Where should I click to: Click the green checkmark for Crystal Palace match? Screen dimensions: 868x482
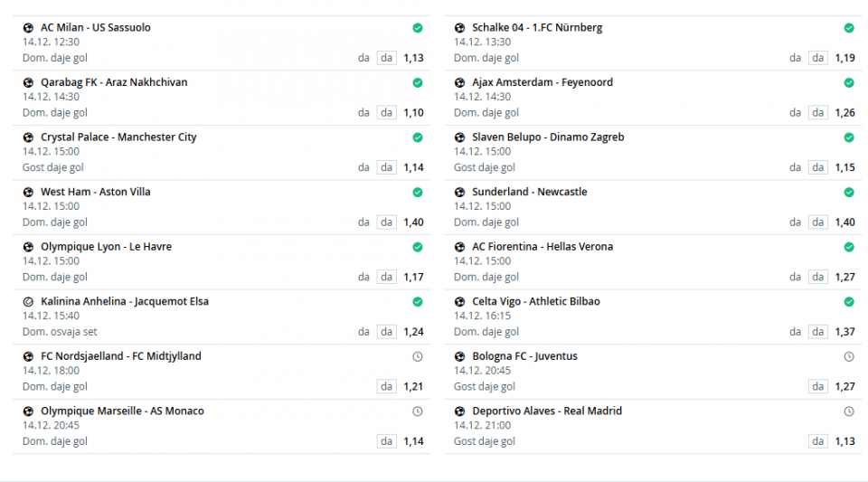point(418,137)
